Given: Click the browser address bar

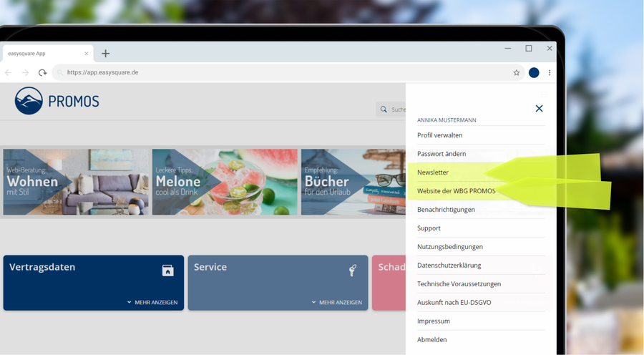Looking at the screenshot, I should point(286,72).
